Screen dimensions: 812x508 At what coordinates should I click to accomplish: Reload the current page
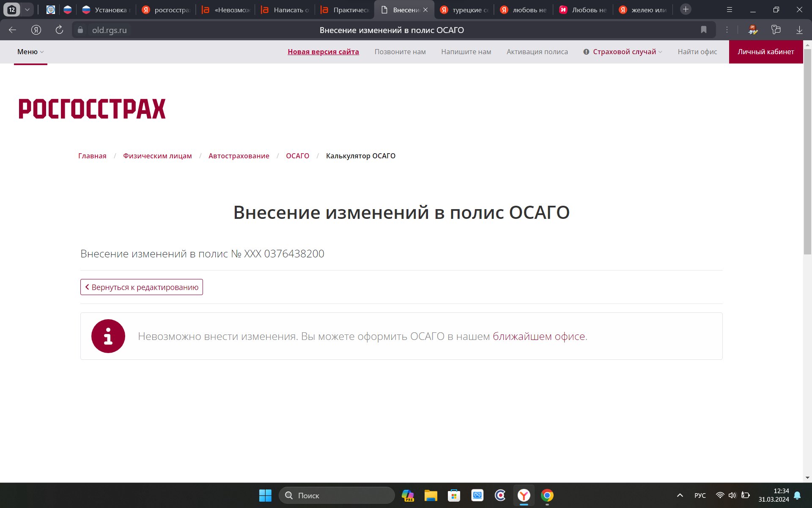(59, 30)
